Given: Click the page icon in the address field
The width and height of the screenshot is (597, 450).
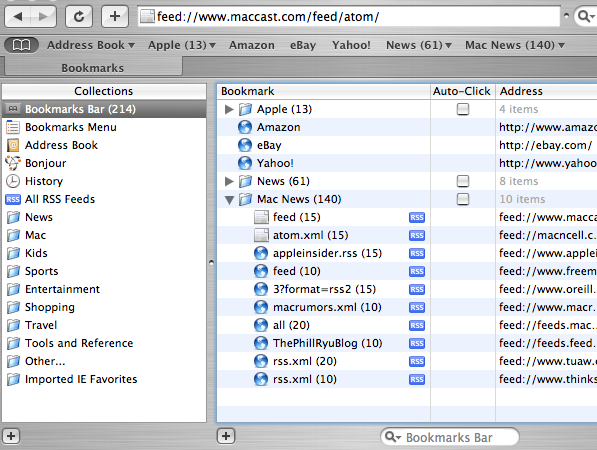Looking at the screenshot, I should point(147,16).
